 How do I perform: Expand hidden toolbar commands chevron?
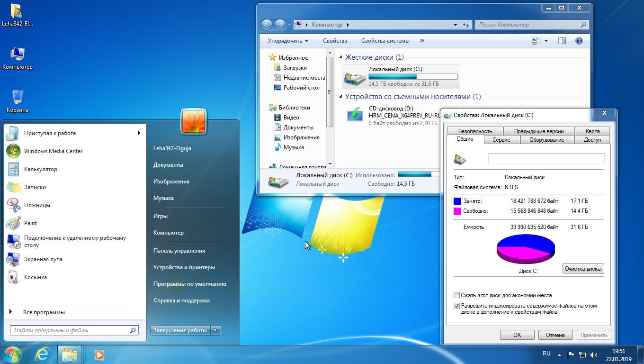click(x=422, y=41)
